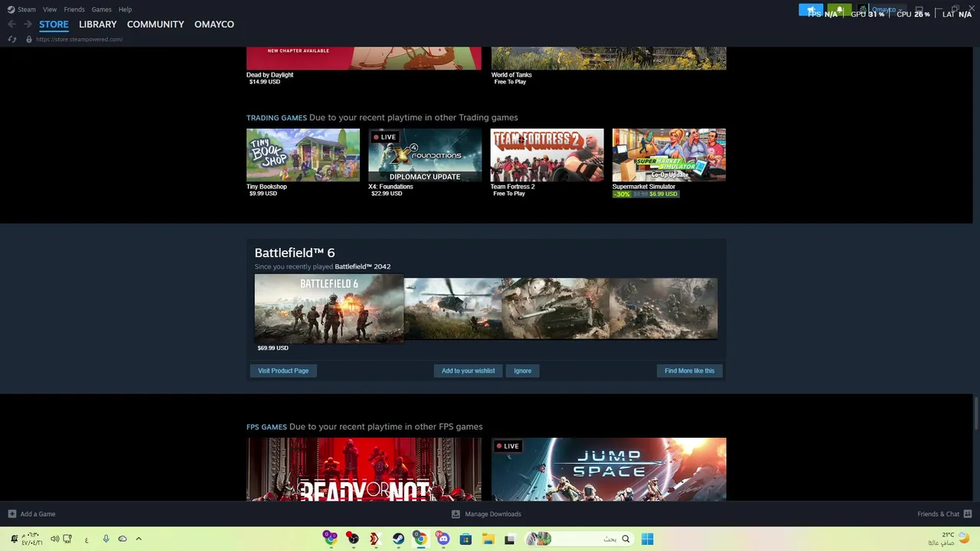Click the Steam taskbar icon

tap(398, 539)
